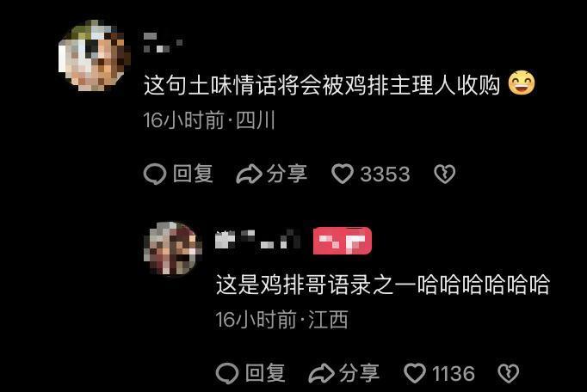Open the reply author's avatar

click(x=173, y=248)
